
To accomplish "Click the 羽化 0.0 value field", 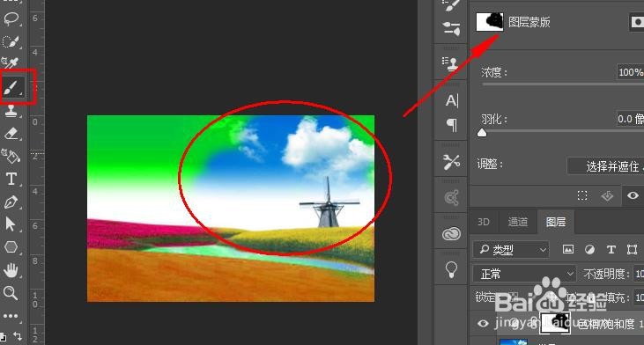I will [x=631, y=119].
